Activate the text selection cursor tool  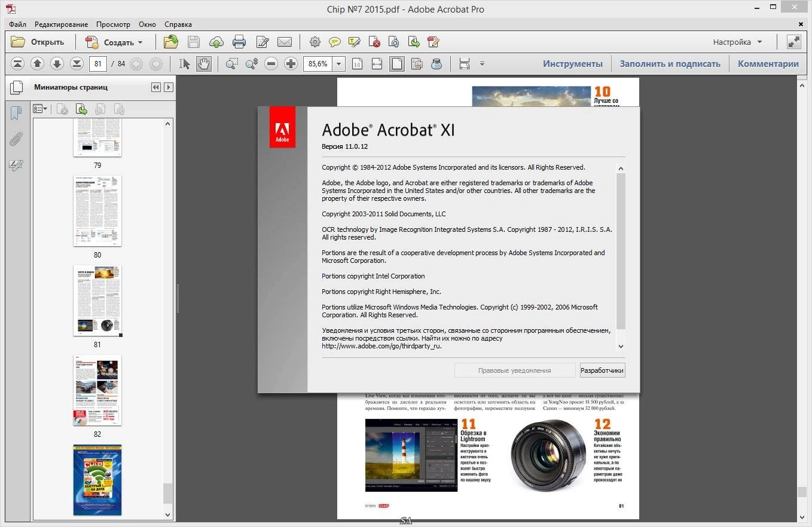pyautogui.click(x=185, y=64)
